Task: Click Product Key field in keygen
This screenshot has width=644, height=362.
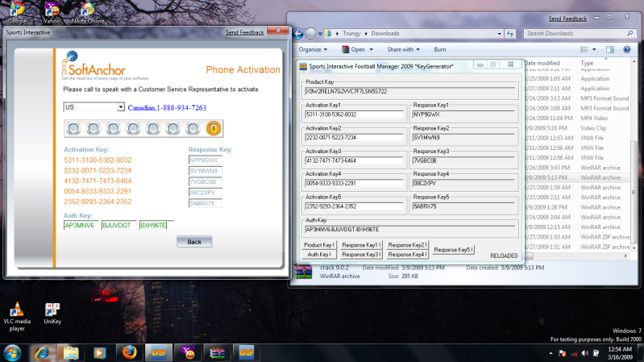Action: click(410, 91)
